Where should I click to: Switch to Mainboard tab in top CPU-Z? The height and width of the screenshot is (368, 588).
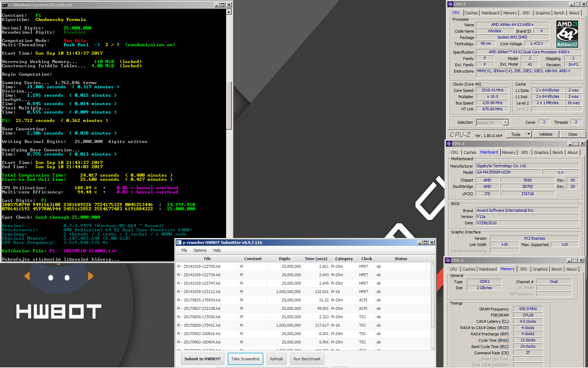click(x=490, y=13)
